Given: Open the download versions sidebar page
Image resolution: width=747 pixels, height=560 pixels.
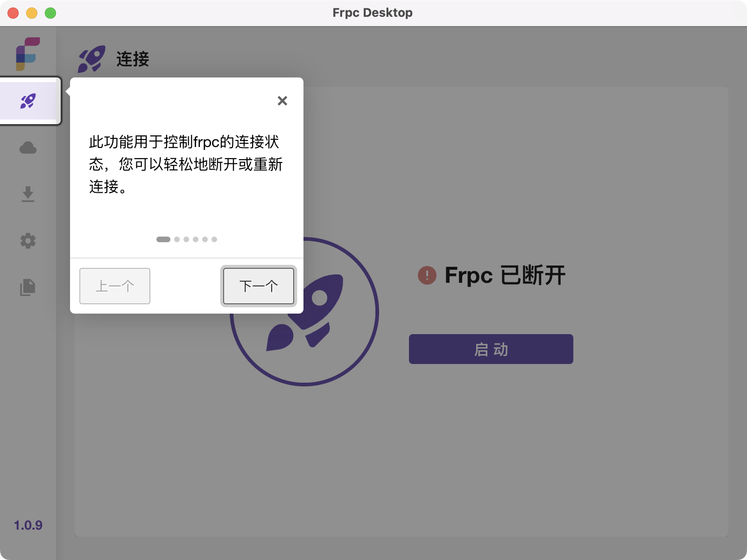Looking at the screenshot, I should coord(28,194).
